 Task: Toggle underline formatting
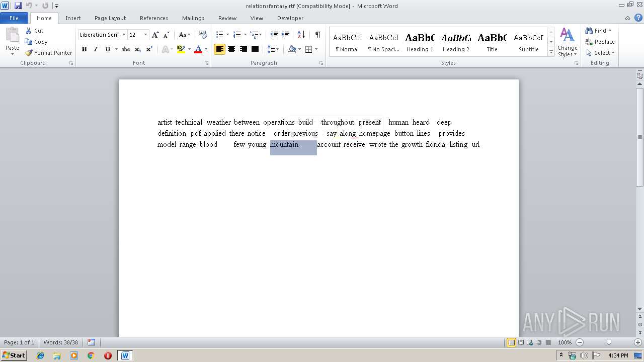click(x=108, y=49)
